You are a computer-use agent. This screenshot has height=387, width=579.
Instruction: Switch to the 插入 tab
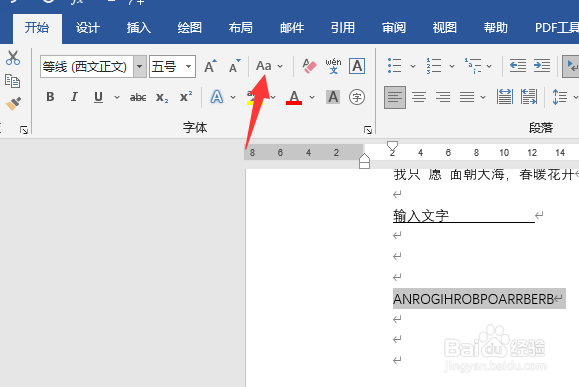(139, 28)
